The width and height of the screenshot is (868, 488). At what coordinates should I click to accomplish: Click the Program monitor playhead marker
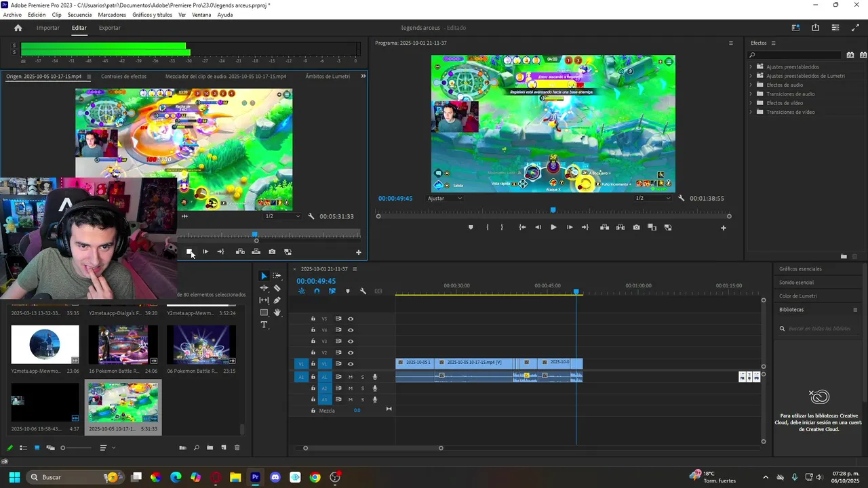click(x=553, y=211)
